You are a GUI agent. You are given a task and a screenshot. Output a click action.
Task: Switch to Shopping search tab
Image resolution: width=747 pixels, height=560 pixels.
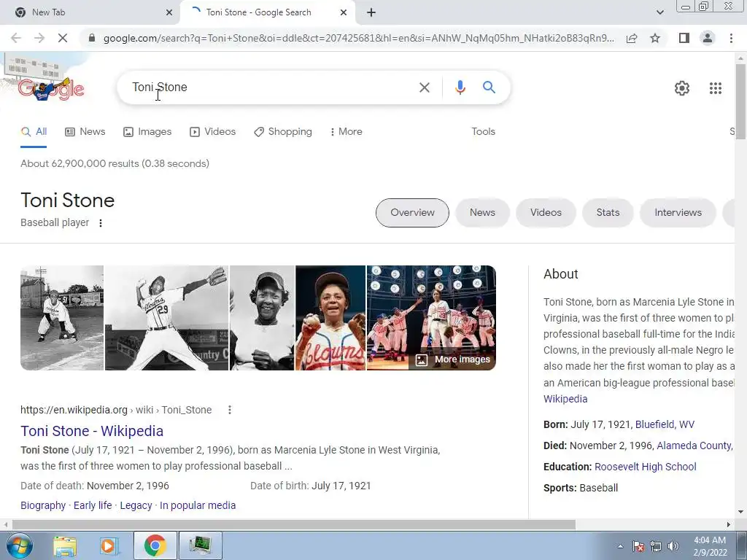(x=283, y=132)
